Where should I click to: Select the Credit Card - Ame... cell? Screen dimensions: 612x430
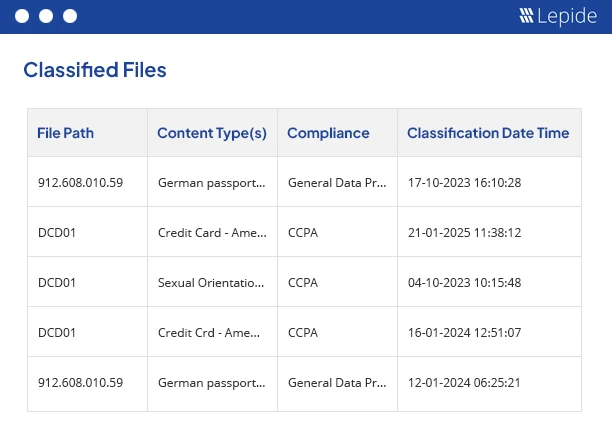pyautogui.click(x=212, y=233)
